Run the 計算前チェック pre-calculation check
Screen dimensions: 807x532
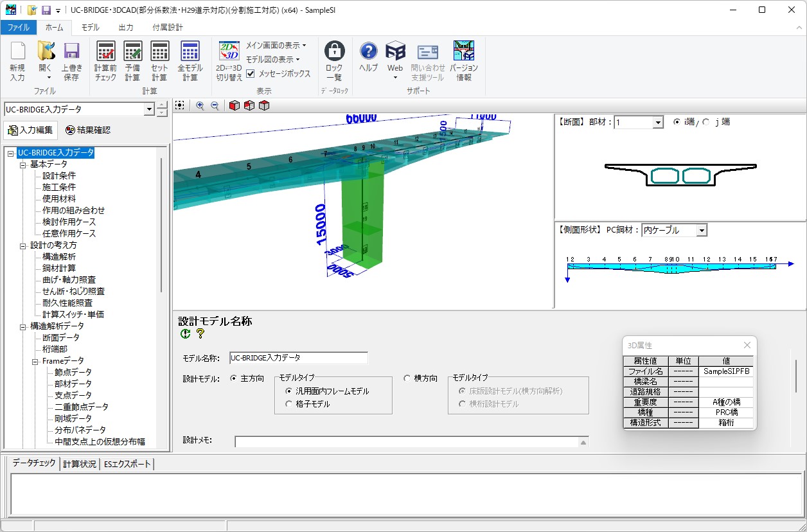[x=105, y=61]
